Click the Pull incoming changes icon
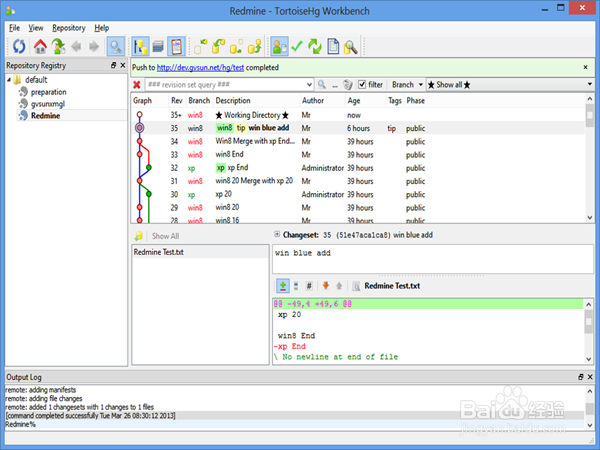 tap(218, 46)
